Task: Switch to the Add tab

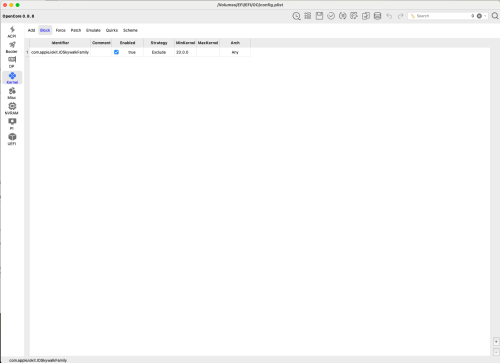Action: click(x=31, y=30)
